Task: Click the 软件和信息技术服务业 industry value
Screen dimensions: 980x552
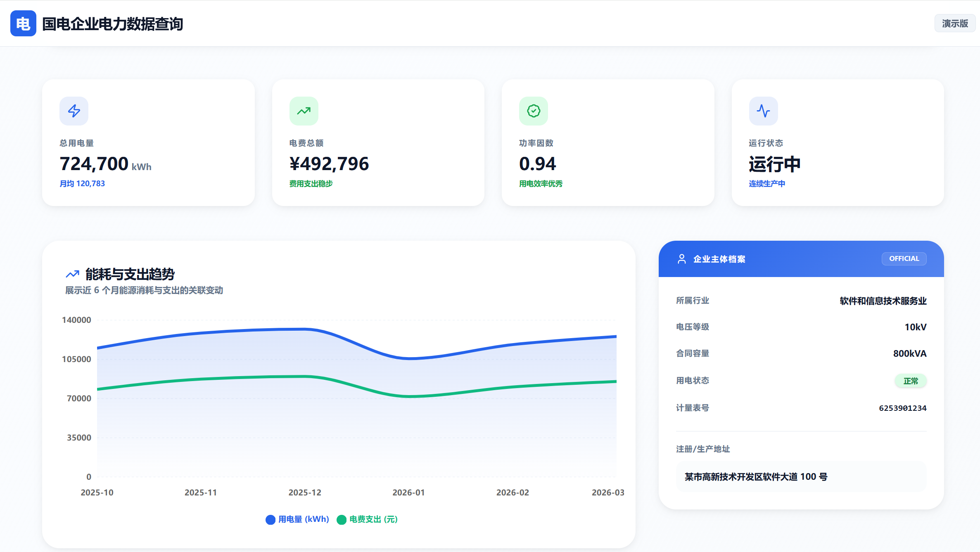Action: (x=883, y=301)
